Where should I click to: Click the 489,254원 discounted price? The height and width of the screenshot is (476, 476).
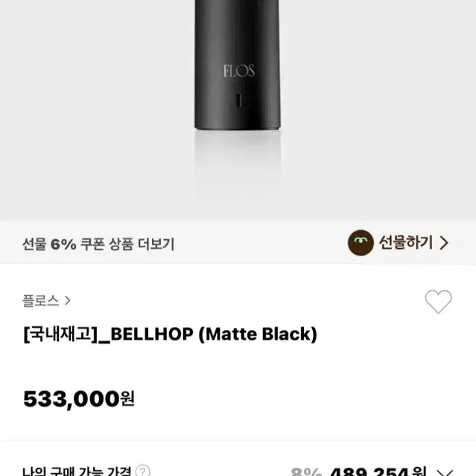[x=378, y=471]
